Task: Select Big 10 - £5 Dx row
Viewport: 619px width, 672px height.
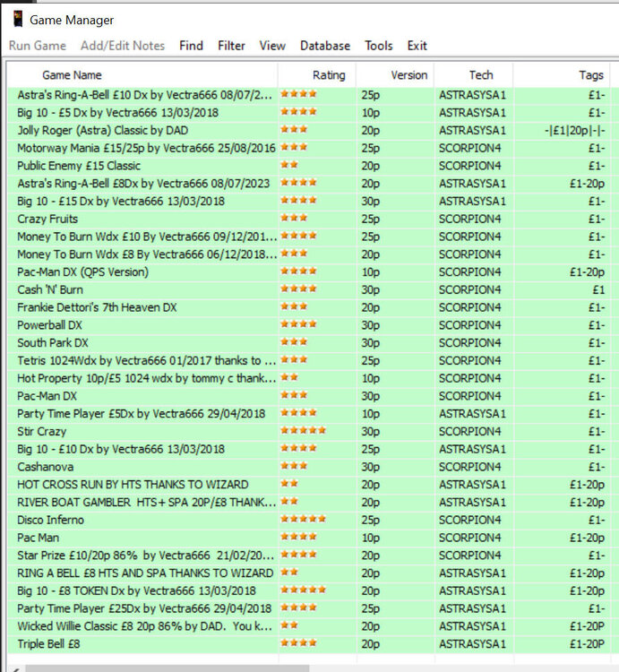Action: tap(313, 113)
